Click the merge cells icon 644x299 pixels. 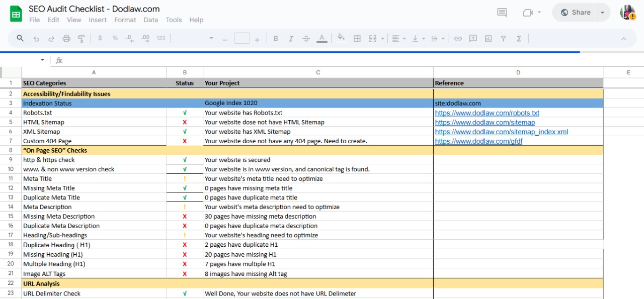point(373,38)
